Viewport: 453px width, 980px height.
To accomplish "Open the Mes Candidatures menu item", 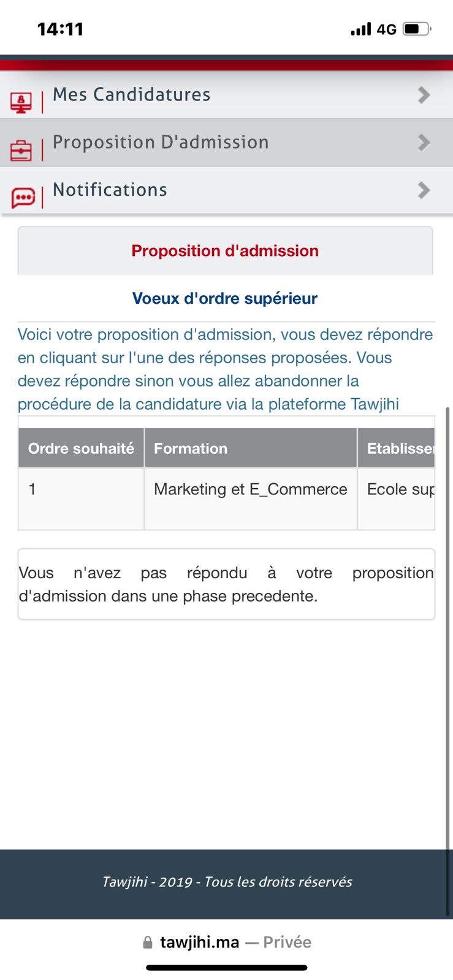I will click(132, 94).
